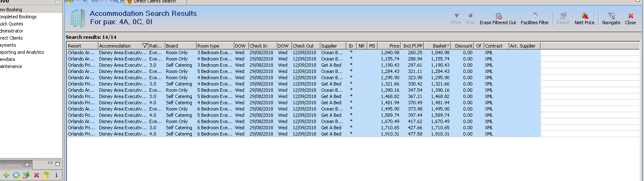The width and height of the screenshot is (644, 181).
Task: Close the 'Book. ref.: <none>' tab
Action: pos(119,2)
